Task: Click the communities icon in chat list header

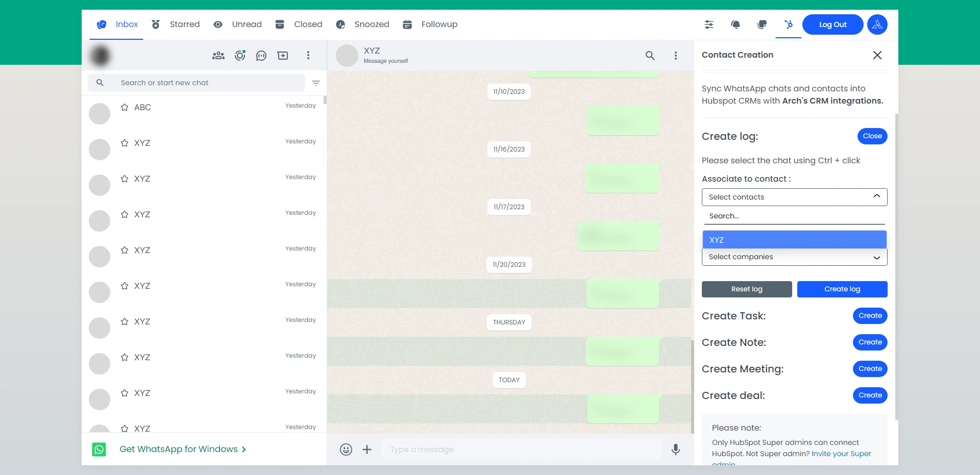Action: (218, 56)
